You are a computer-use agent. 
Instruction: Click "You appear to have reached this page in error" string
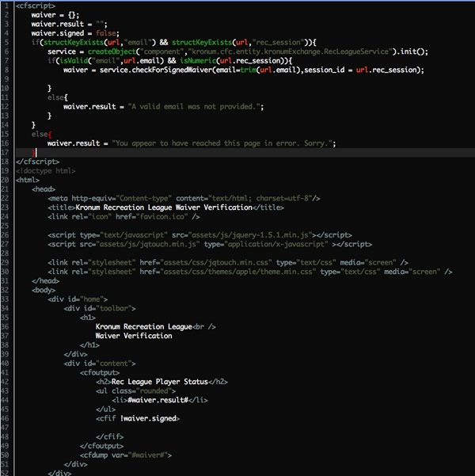[x=223, y=143]
